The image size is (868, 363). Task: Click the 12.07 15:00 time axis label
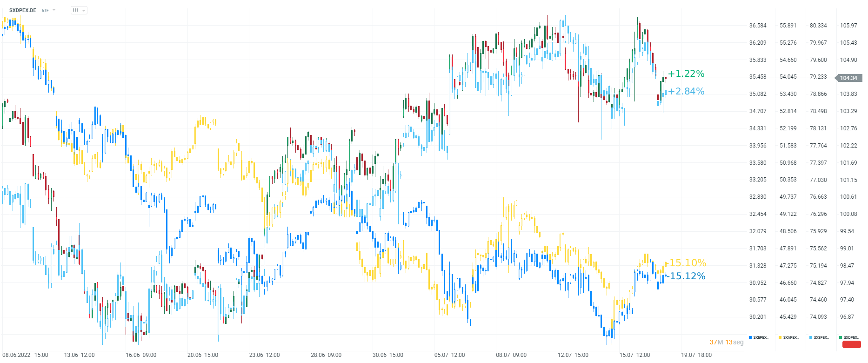pos(573,355)
